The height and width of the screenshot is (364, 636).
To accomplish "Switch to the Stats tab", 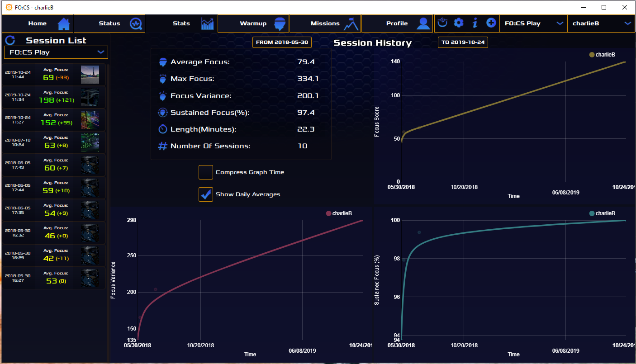I will tap(181, 24).
